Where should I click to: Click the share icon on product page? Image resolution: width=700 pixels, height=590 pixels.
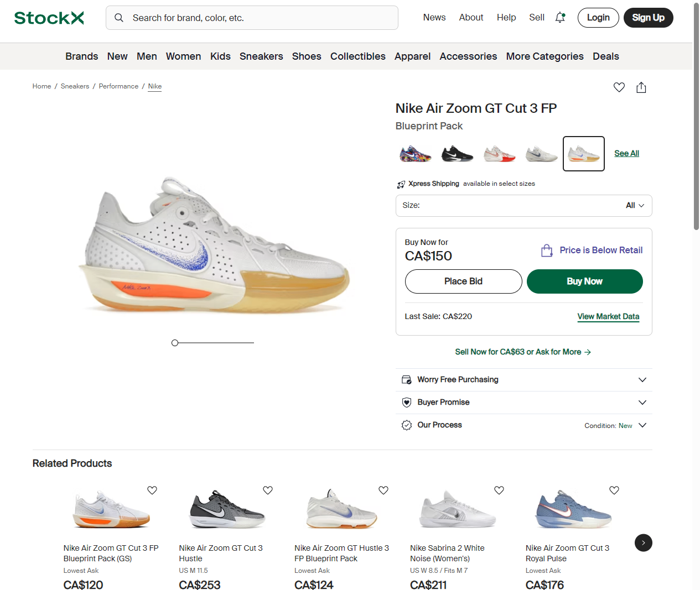coord(641,87)
